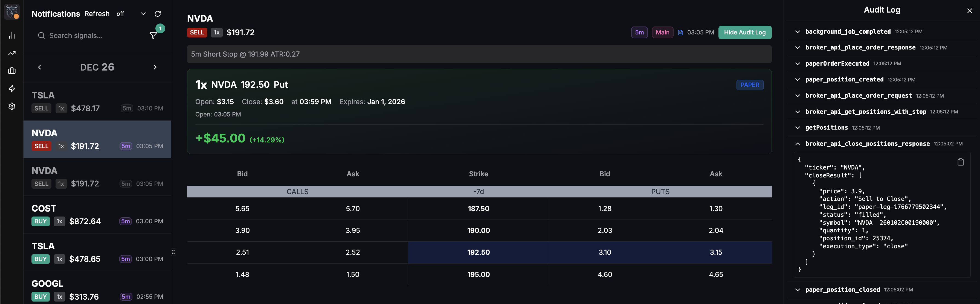Viewport: 980px width, 304px height.
Task: Click the Strike column header
Action: click(479, 174)
